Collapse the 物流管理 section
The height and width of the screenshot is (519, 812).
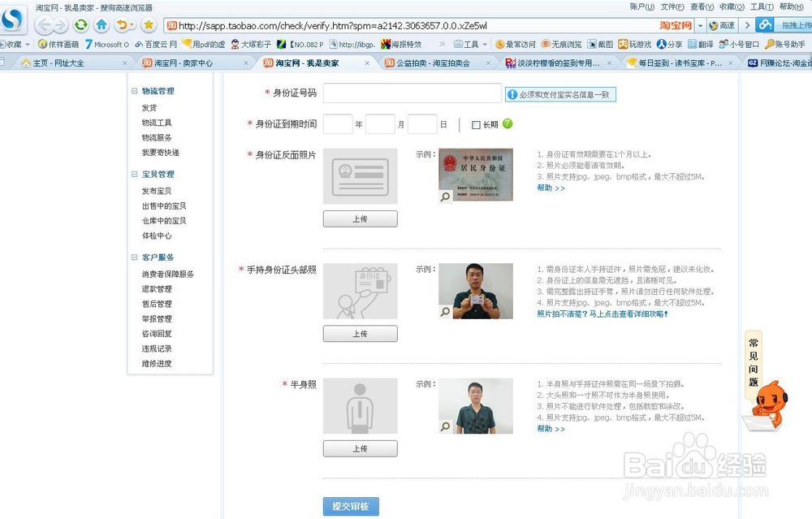(x=135, y=91)
